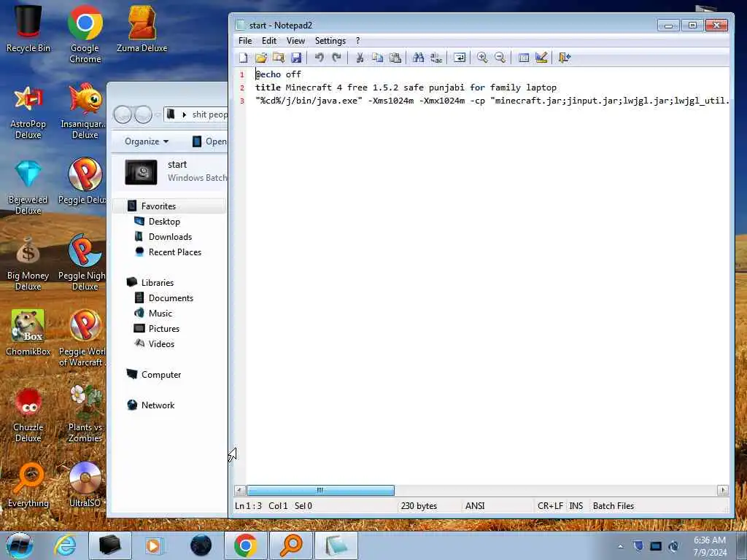Image resolution: width=747 pixels, height=560 pixels.
Task: Select Music library in Explorer
Action: [x=160, y=314]
